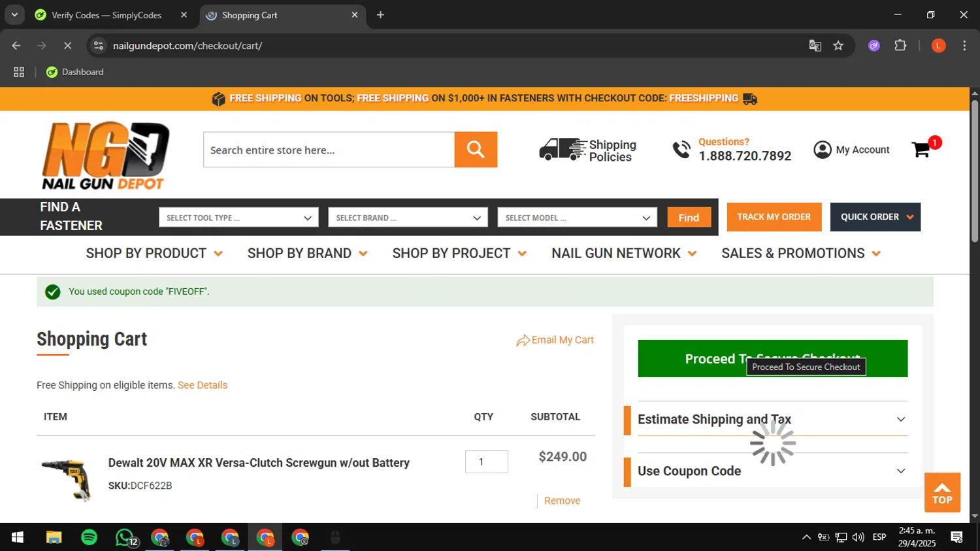Remove the Dewalt Screwgun from cart

(562, 501)
